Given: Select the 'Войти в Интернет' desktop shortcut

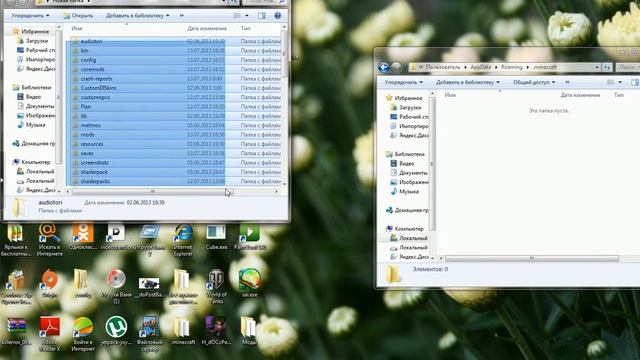Looking at the screenshot, I should point(83,334).
